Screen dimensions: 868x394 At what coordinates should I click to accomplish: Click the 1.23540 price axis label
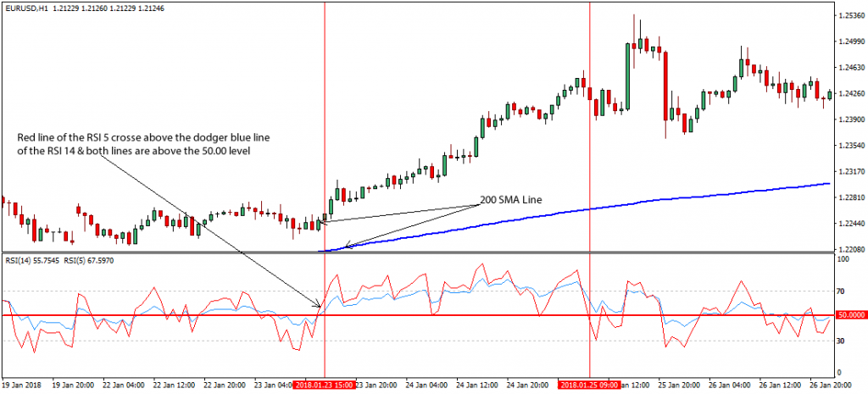tap(851, 146)
